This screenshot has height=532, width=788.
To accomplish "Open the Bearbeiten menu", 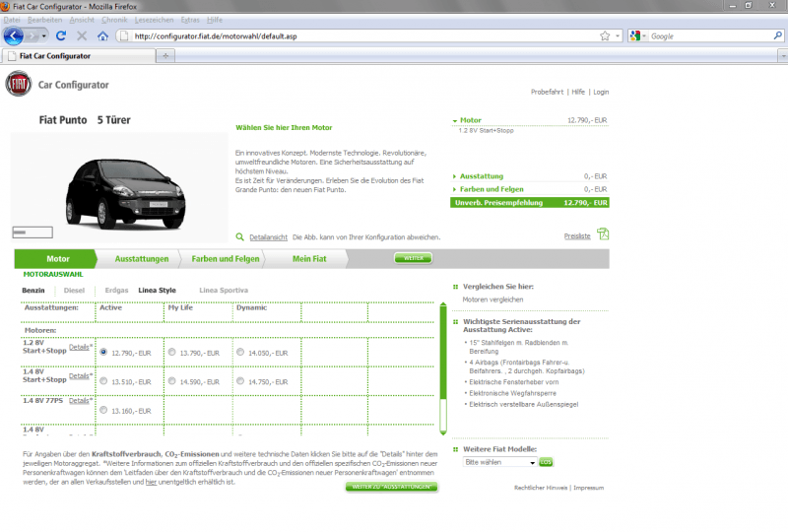I will (x=44, y=20).
